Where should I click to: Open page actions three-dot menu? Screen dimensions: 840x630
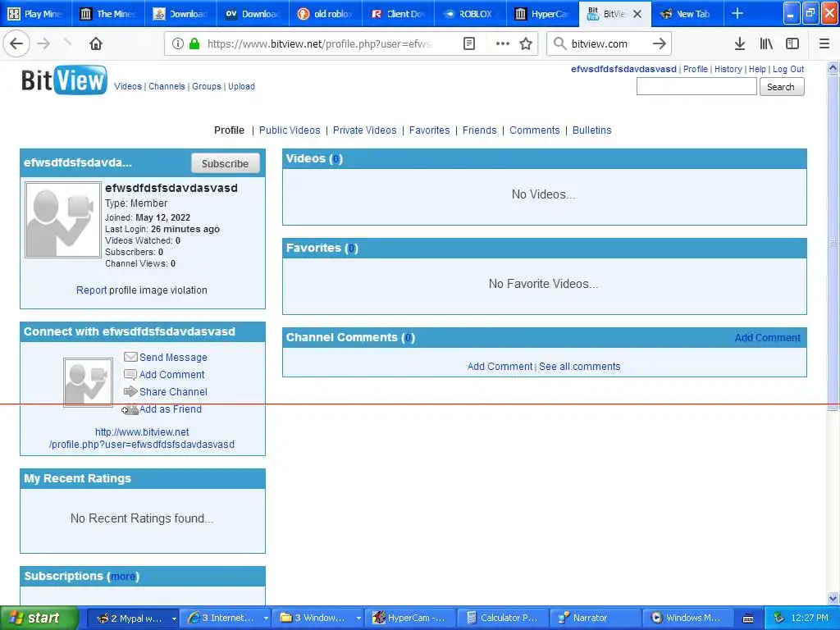[x=503, y=44]
